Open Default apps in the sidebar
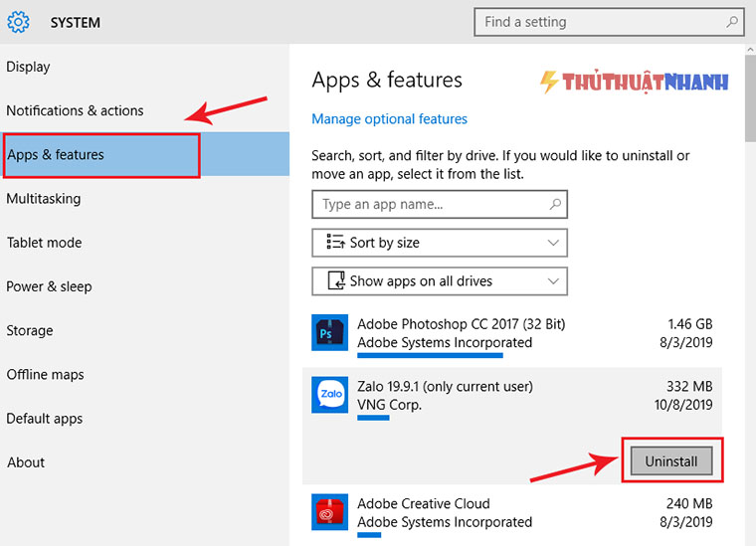The width and height of the screenshot is (756, 546). click(45, 419)
